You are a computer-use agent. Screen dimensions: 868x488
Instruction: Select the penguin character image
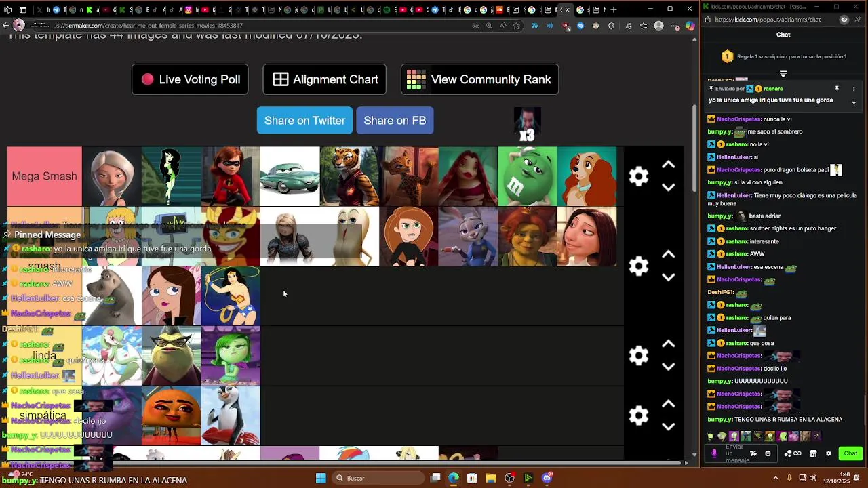231,415
